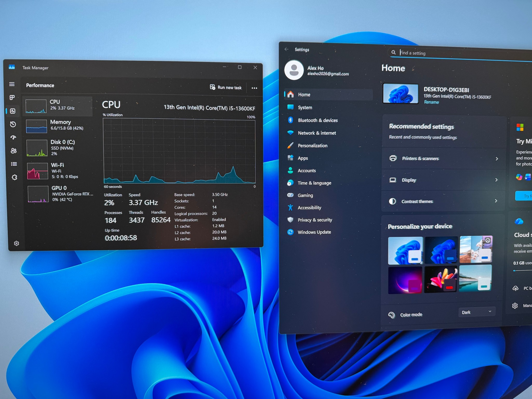Image resolution: width=532 pixels, height=399 pixels.
Task: Click the '13th Gen Intel(R) Core(TM) i5-13600KF' title in Task Manager
Action: tap(209, 108)
